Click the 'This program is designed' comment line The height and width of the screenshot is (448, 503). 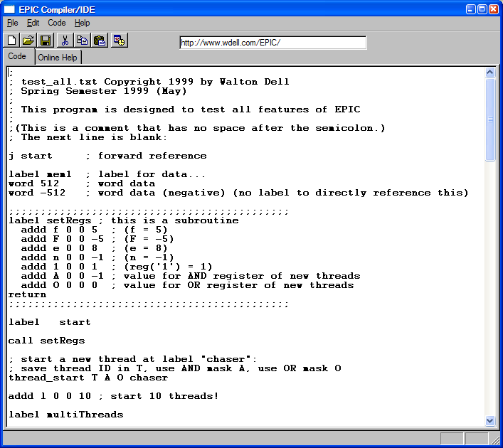coord(184,110)
